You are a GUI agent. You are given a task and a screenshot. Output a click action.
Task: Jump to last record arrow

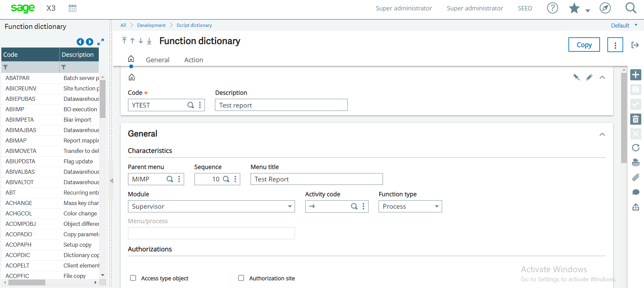pos(149,41)
